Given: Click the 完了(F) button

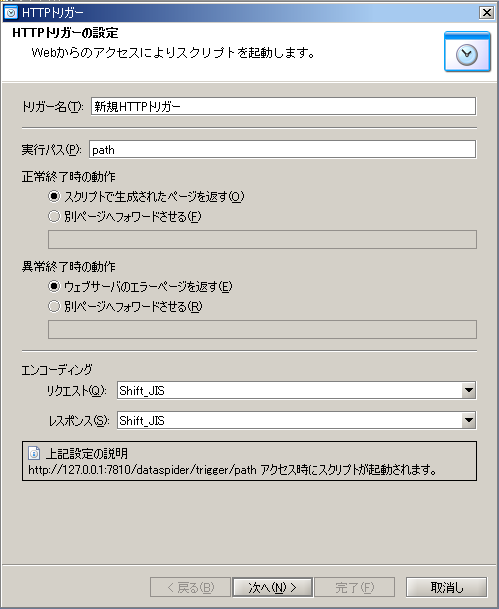Looking at the screenshot, I should [x=355, y=587].
